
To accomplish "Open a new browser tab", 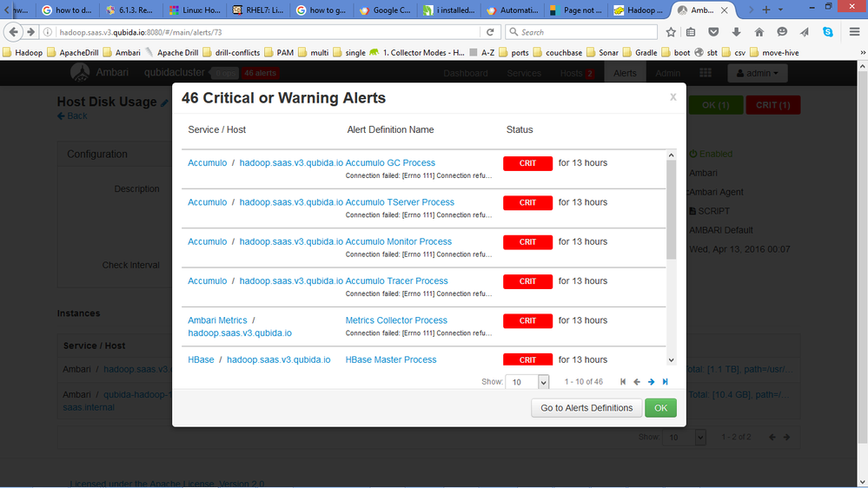I will point(766,10).
